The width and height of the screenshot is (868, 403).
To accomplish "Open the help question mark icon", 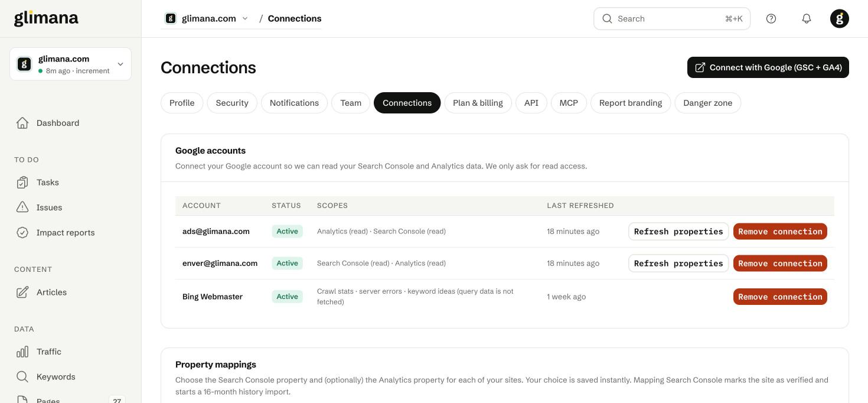I will click(771, 19).
